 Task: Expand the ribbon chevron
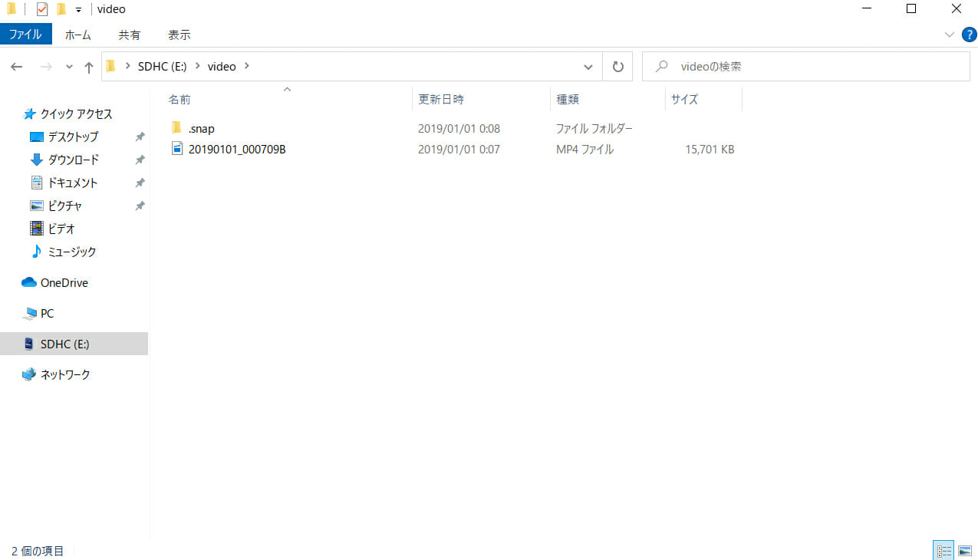(950, 35)
